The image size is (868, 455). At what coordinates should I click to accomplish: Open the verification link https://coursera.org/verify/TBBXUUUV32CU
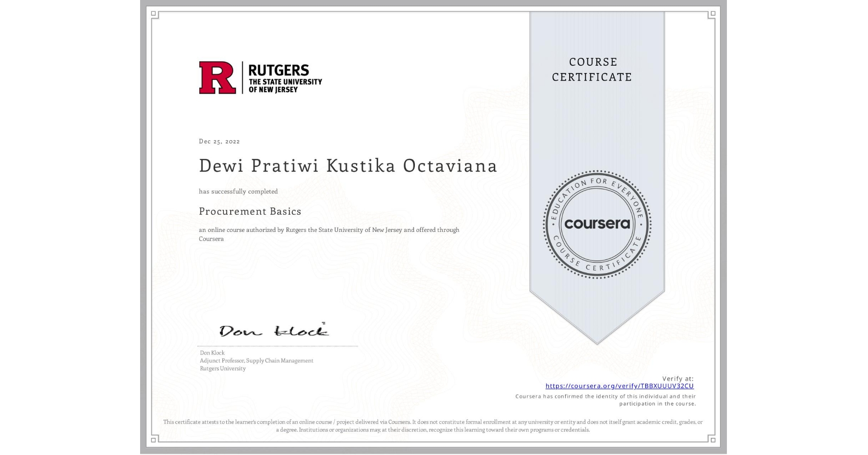(620, 386)
